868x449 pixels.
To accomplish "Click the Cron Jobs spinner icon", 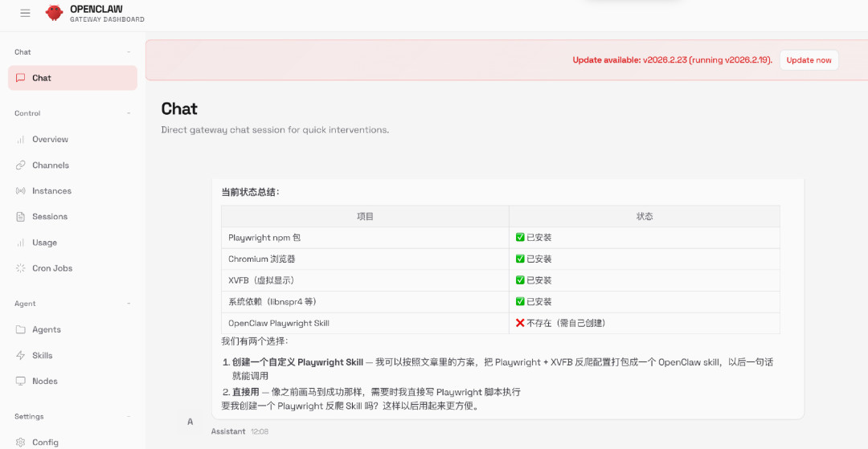I will point(20,268).
